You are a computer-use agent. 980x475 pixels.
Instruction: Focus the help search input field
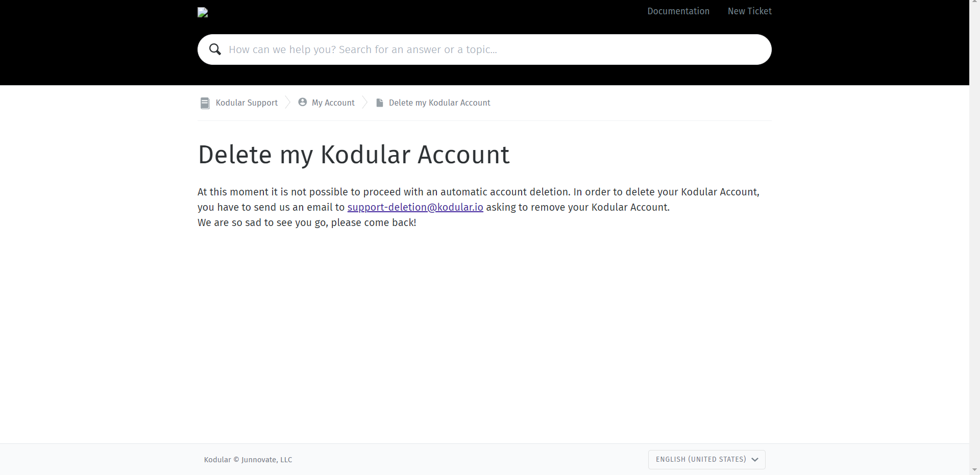pos(484,49)
